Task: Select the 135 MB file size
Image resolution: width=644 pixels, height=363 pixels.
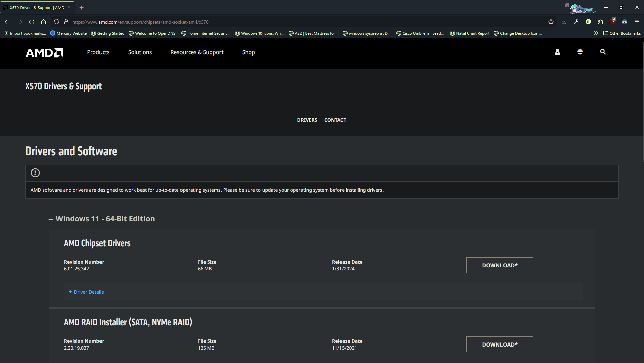Action: tap(206, 348)
